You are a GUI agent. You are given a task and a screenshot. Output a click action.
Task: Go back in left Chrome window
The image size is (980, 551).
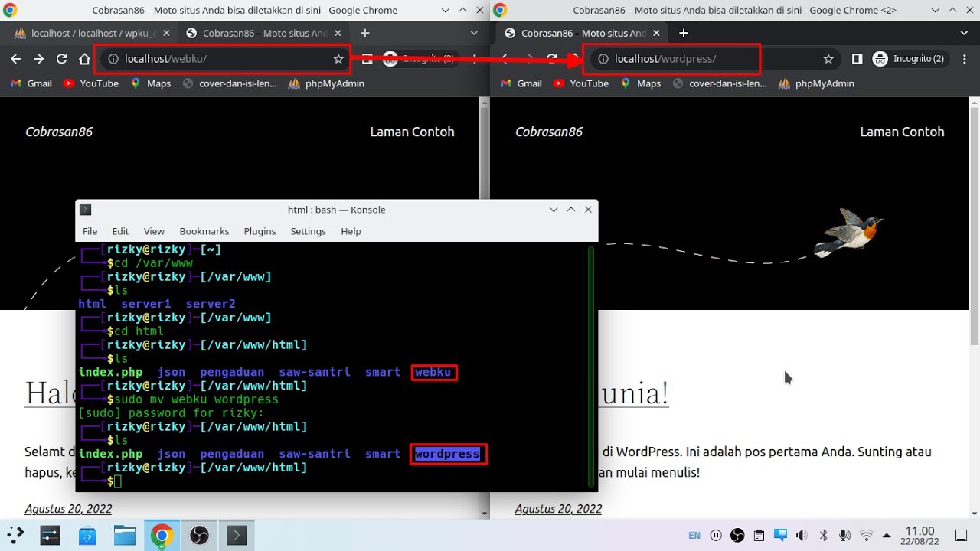15,59
